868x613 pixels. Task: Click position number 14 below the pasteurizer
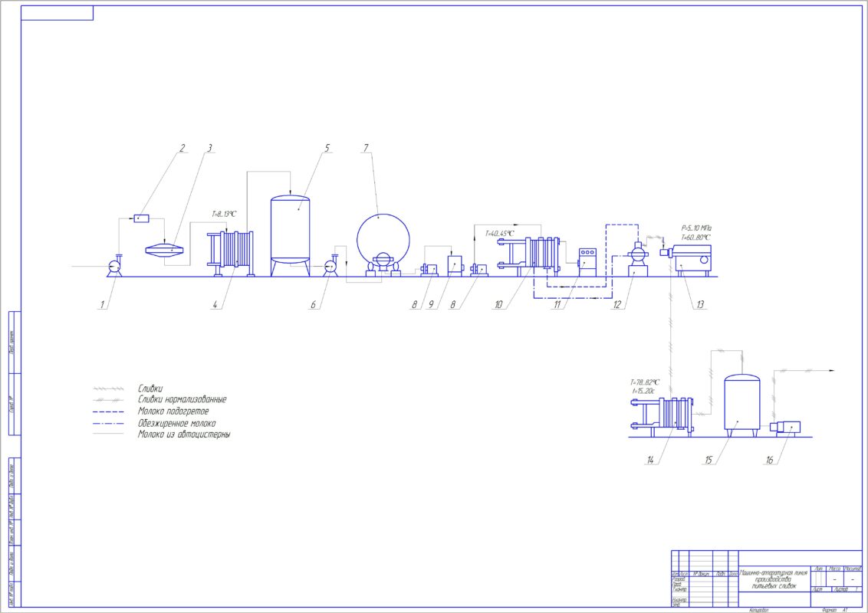tap(650, 460)
